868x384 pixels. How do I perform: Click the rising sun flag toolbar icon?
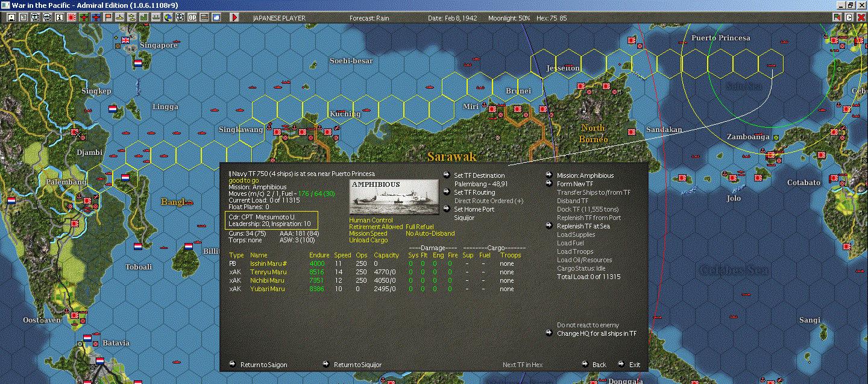pos(72,17)
